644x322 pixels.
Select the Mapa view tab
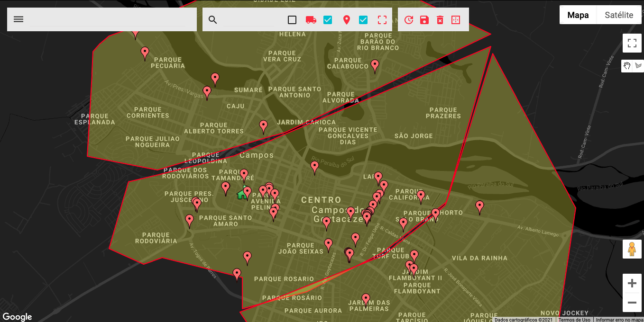578,15
